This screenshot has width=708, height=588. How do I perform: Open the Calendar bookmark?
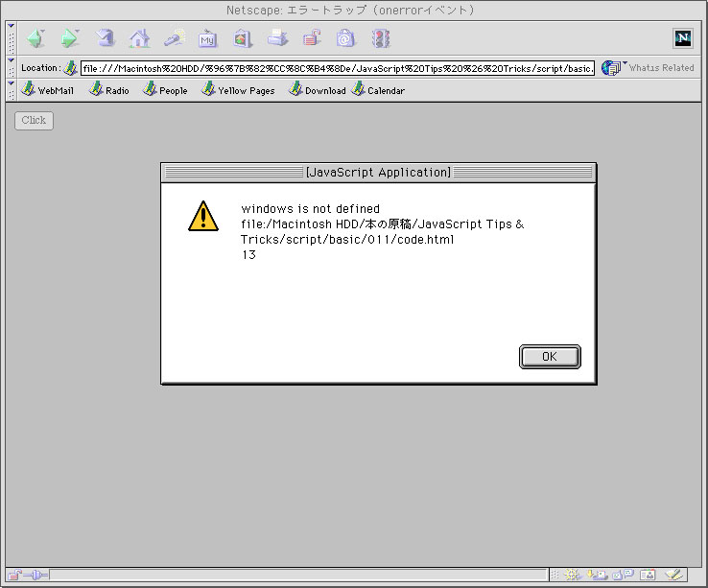(x=378, y=89)
